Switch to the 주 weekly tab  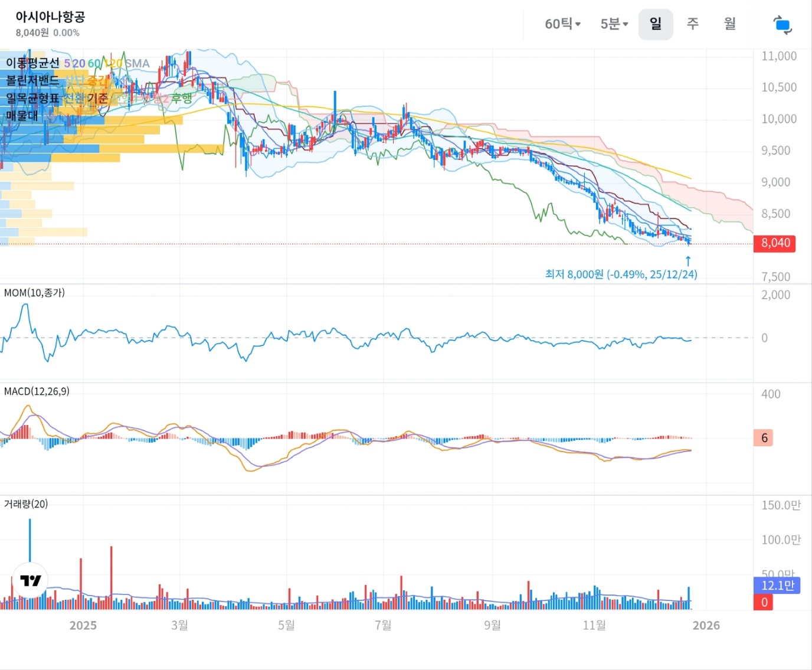tap(693, 24)
